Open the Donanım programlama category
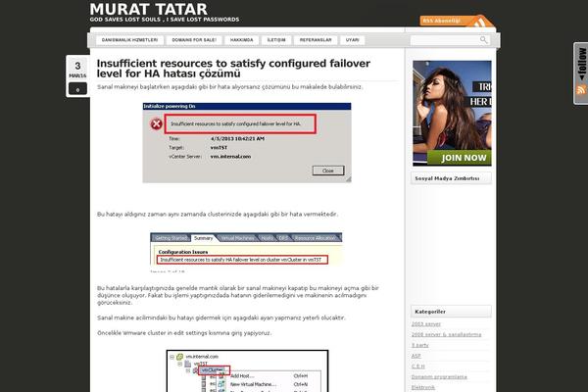Image resolution: width=588 pixels, height=392 pixels. coord(439,376)
